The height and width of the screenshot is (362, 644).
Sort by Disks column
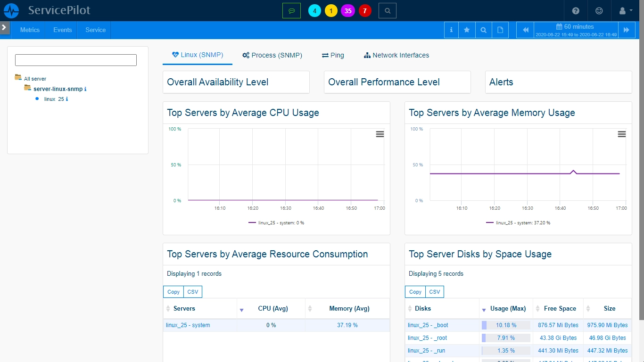click(442, 309)
